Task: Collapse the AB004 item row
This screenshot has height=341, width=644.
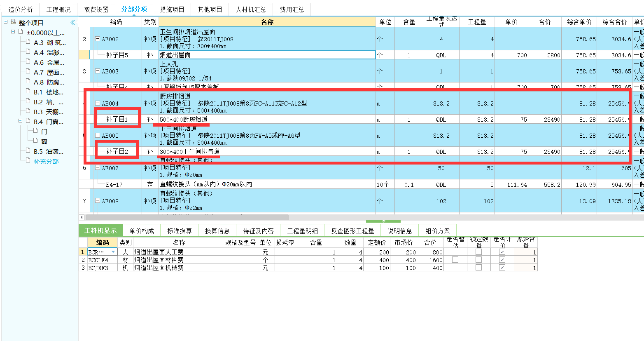Action: (x=98, y=103)
